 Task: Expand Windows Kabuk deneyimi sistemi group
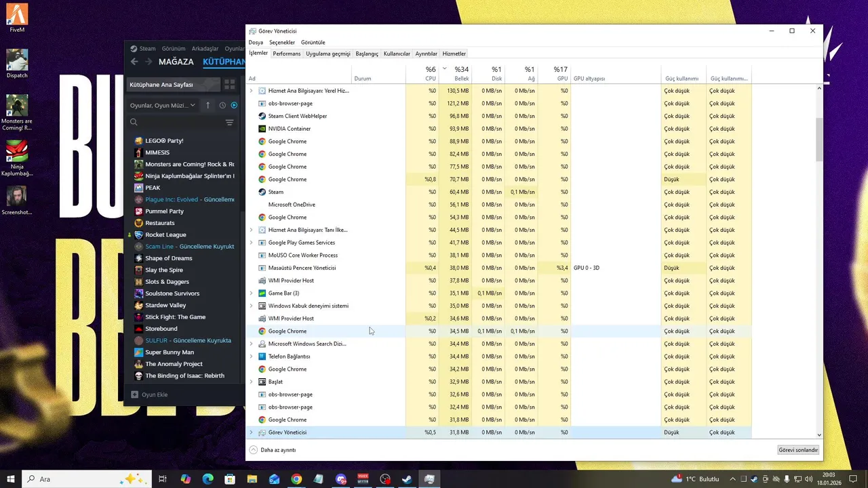tap(251, 306)
